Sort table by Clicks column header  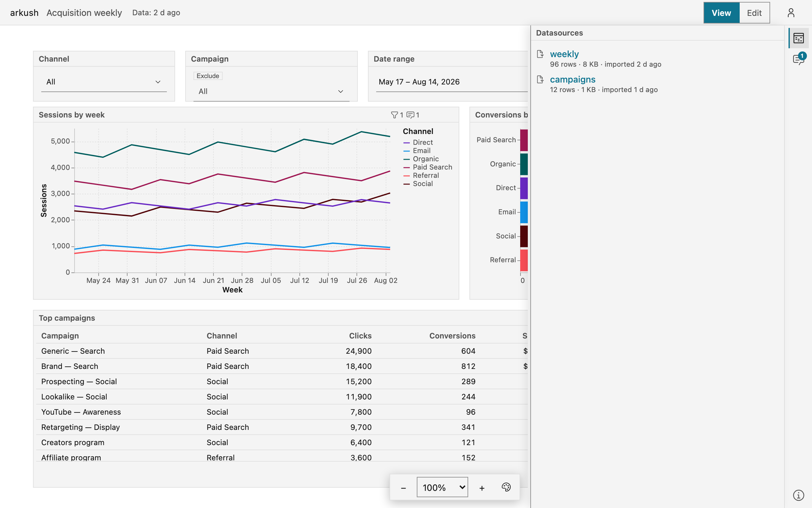[x=360, y=336]
